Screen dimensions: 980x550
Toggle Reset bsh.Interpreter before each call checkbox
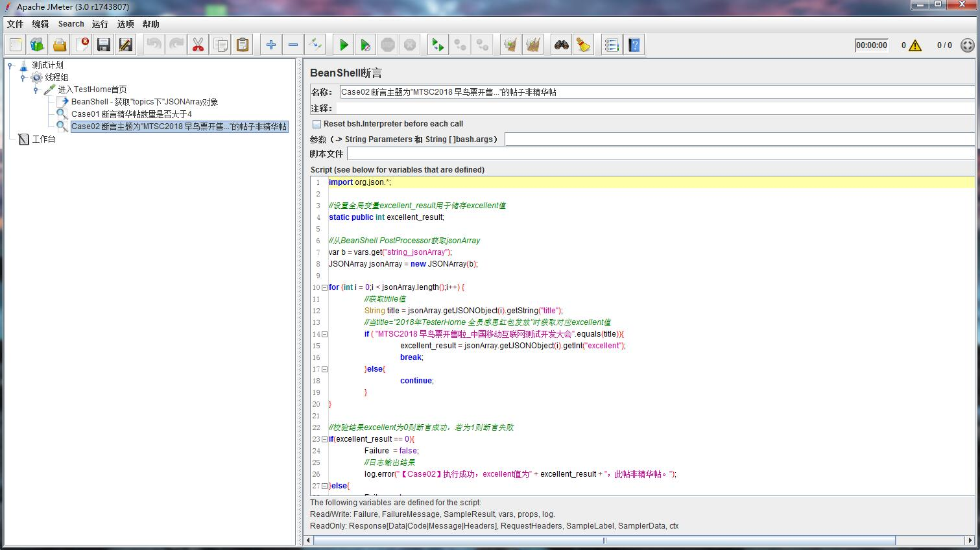[x=317, y=124]
